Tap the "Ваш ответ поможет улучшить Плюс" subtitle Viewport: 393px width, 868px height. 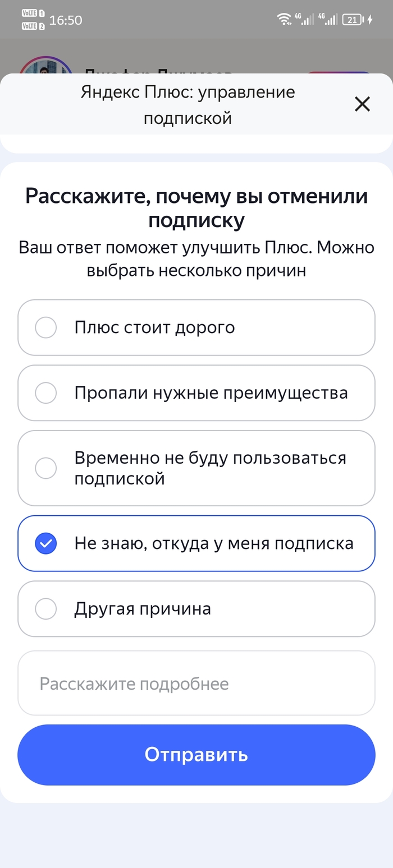196,258
